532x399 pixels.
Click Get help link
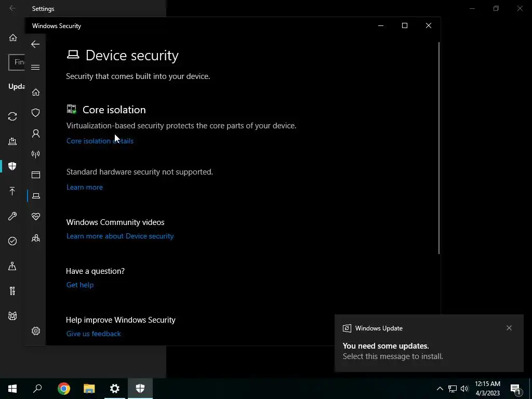coord(80,285)
